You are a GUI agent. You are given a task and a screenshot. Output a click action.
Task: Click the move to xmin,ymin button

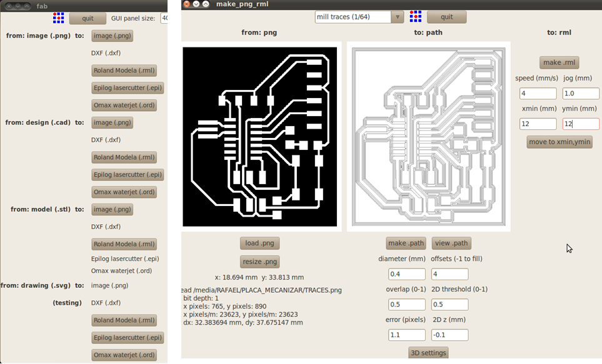[559, 142]
